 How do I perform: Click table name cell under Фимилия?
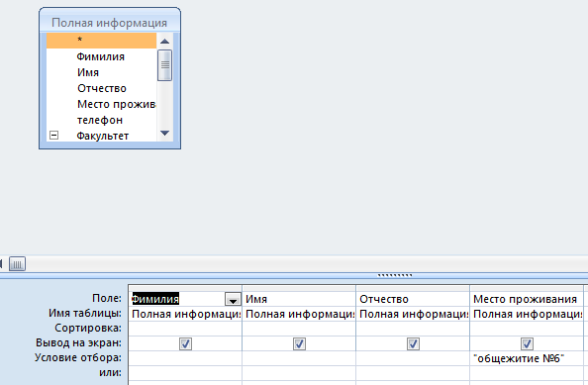186,314
